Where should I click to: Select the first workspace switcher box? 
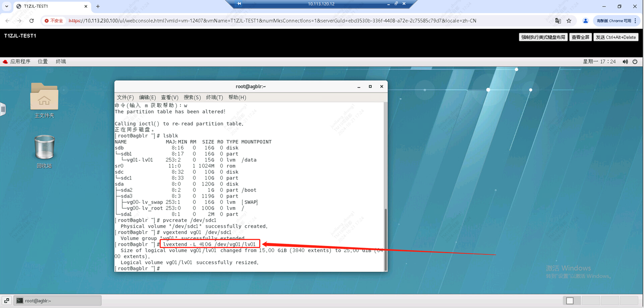[x=570, y=301]
